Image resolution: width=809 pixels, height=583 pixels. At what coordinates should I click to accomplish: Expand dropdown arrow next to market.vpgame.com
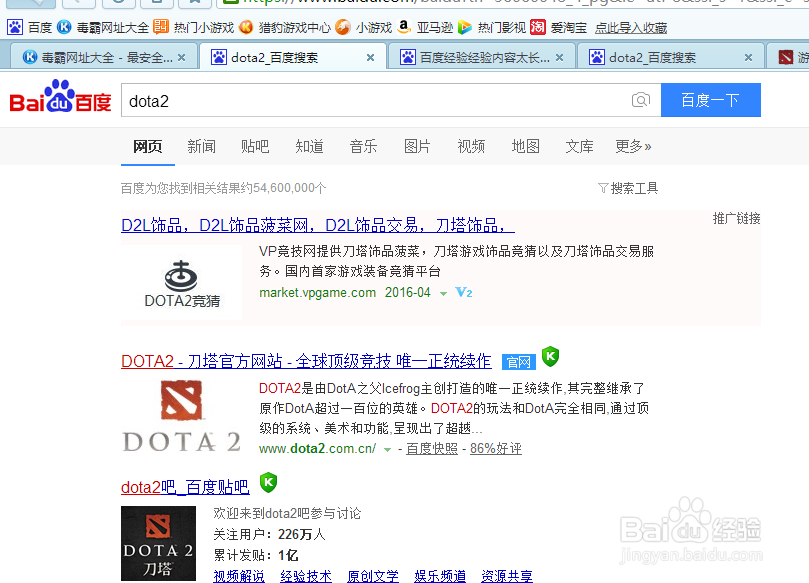[x=443, y=294]
